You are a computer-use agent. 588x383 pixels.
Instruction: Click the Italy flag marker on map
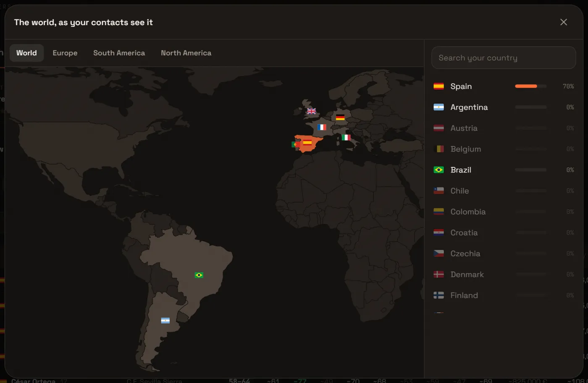pos(346,137)
